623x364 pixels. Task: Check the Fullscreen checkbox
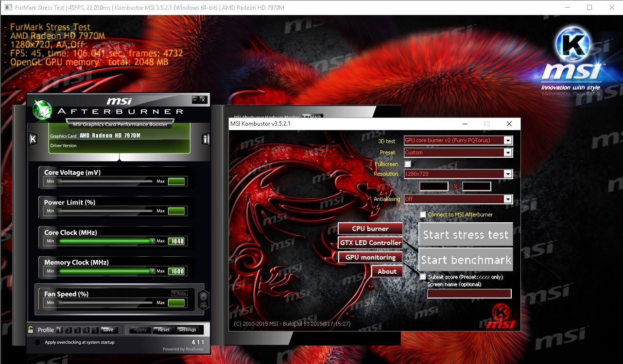(408, 164)
